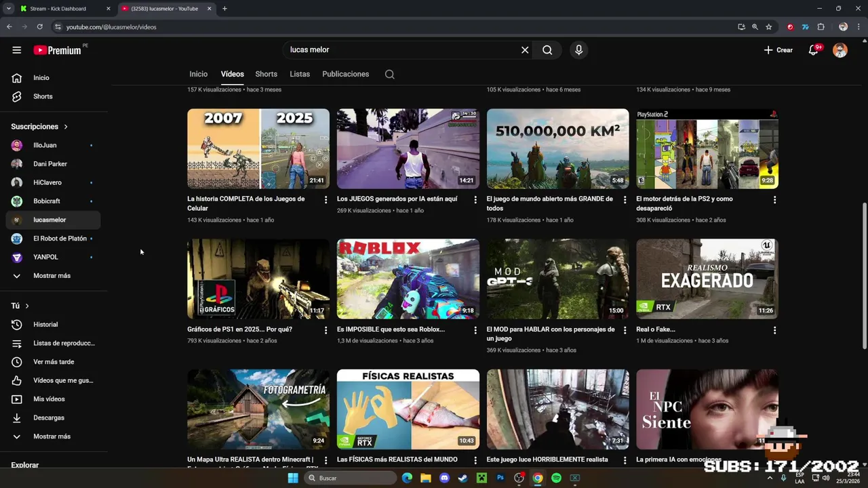
Task: Click the Crear button
Action: click(x=778, y=50)
